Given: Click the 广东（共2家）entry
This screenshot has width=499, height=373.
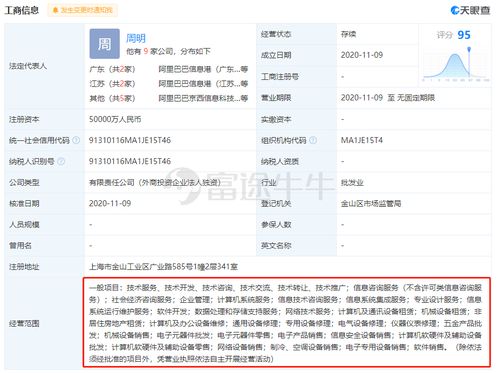Looking at the screenshot, I should pos(112,69).
